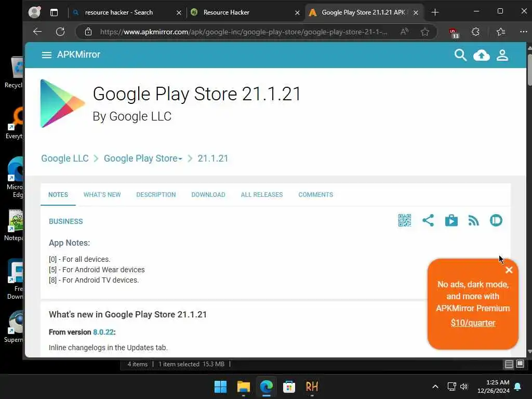532x399 pixels.
Task: Switch to the resource hacker - Search tab
Action: pyautogui.click(x=119, y=12)
